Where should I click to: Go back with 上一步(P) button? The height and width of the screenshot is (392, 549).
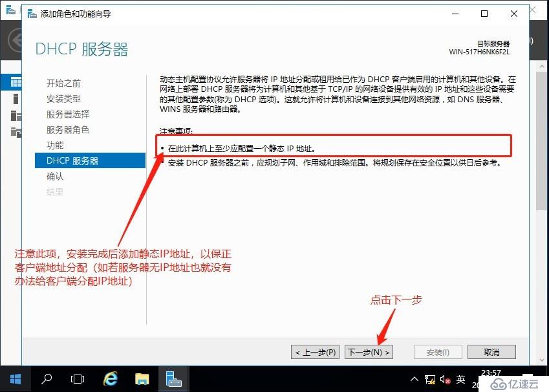[315, 352]
